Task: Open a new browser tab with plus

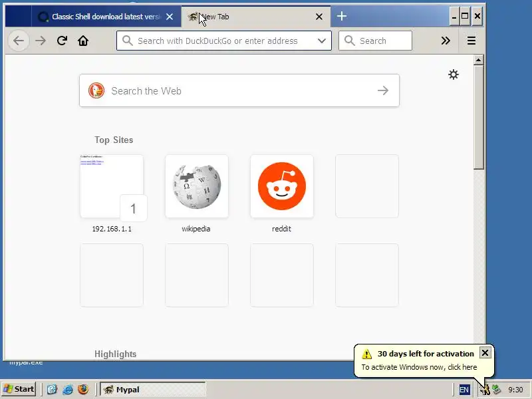Action: (342, 16)
